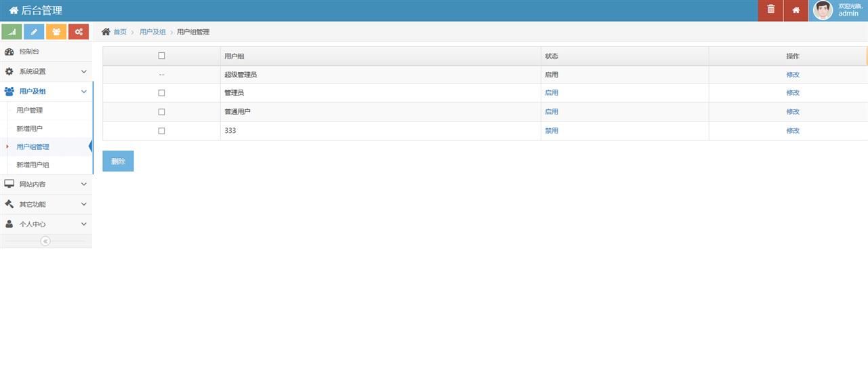Viewport: 868px width, 367px height.
Task: Check the checkbox for 333 row
Action: [161, 131]
